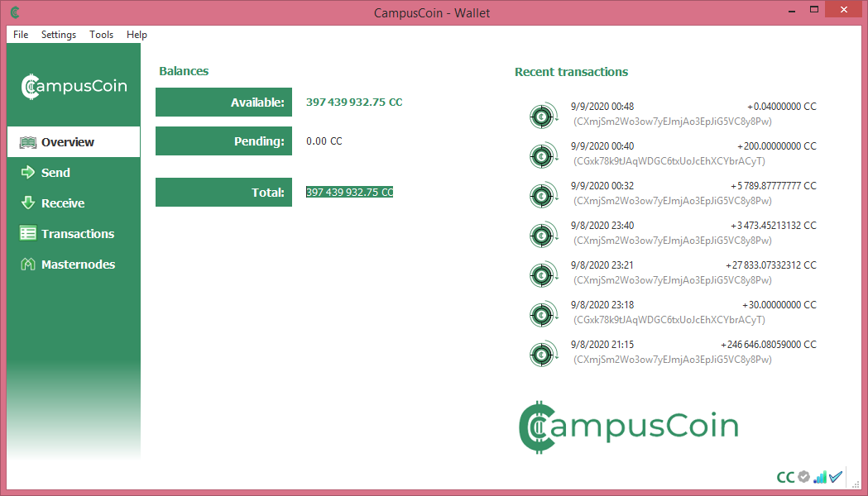Click the large CampusCoin logo below transactions

click(x=629, y=427)
